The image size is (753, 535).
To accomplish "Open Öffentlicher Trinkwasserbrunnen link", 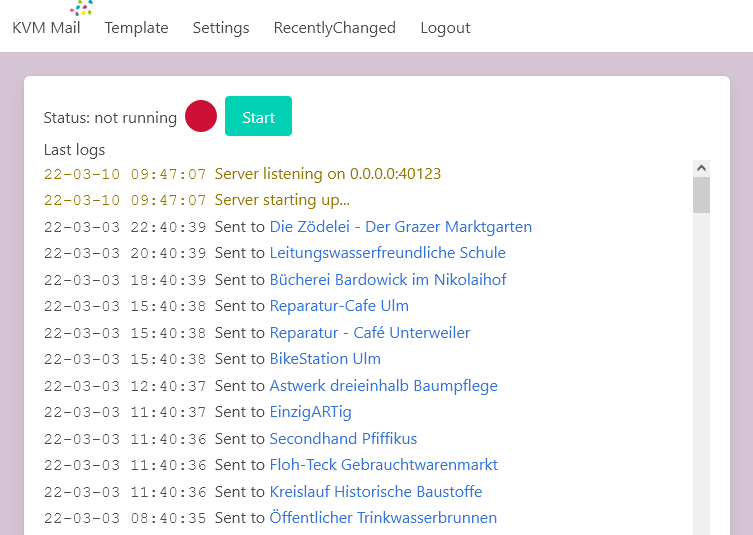I will (383, 518).
